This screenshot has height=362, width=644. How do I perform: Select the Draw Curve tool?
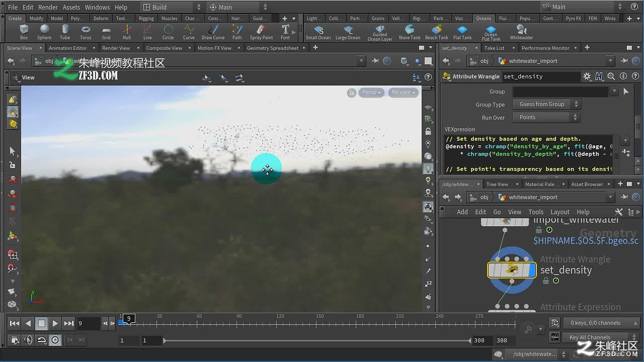(213, 32)
